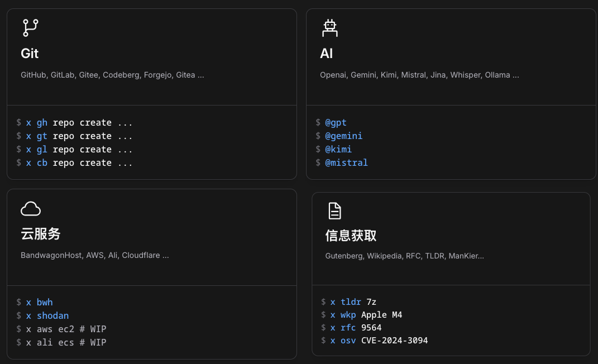Image resolution: width=598 pixels, height=364 pixels.
Task: Click the AI robot icon
Action: 330,28
